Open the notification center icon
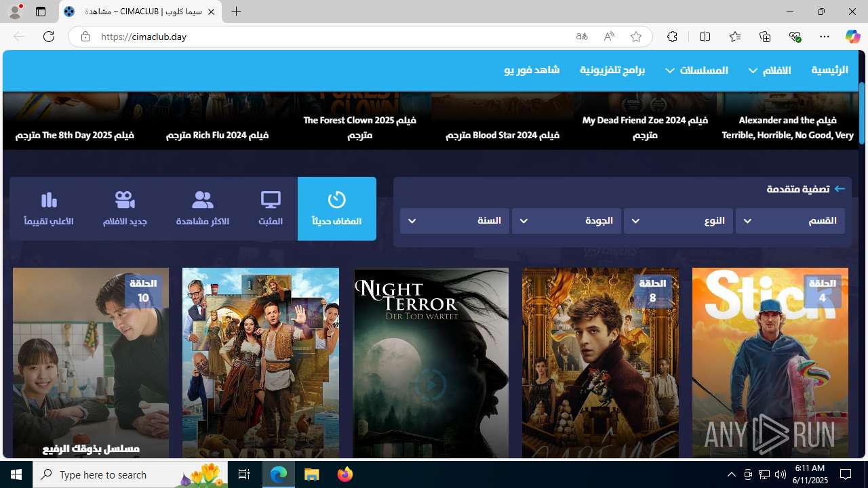This screenshot has height=488, width=868. click(x=846, y=474)
